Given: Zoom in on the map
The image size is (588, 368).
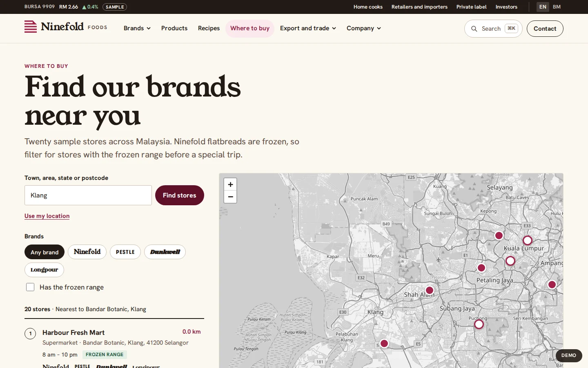Looking at the screenshot, I should point(230,184).
